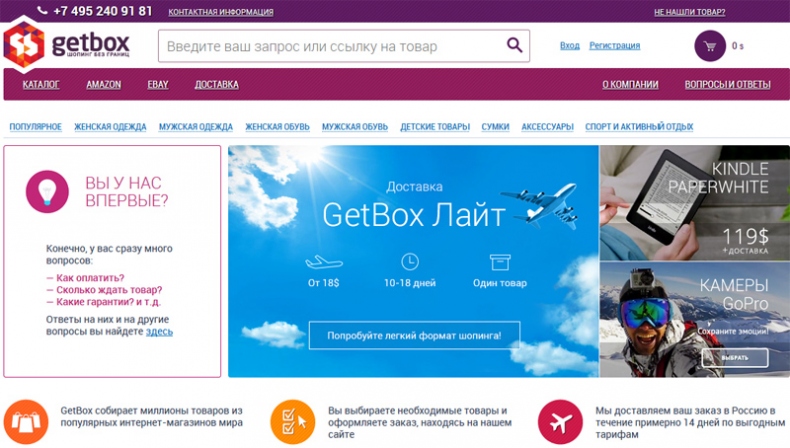Click the НЕ НАШЛИ ТОВАР? link
This screenshot has width=790, height=448.
pyautogui.click(x=690, y=12)
